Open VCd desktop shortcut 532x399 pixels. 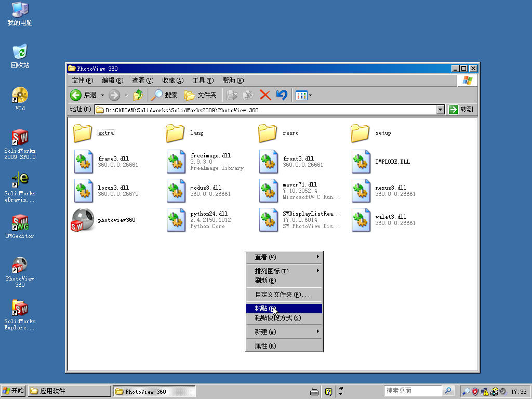point(20,99)
